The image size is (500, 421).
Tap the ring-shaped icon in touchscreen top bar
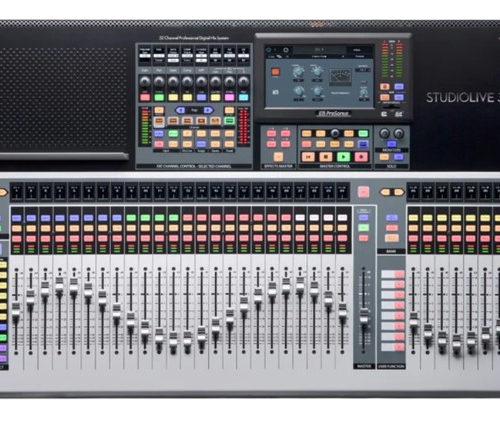[x=286, y=50]
